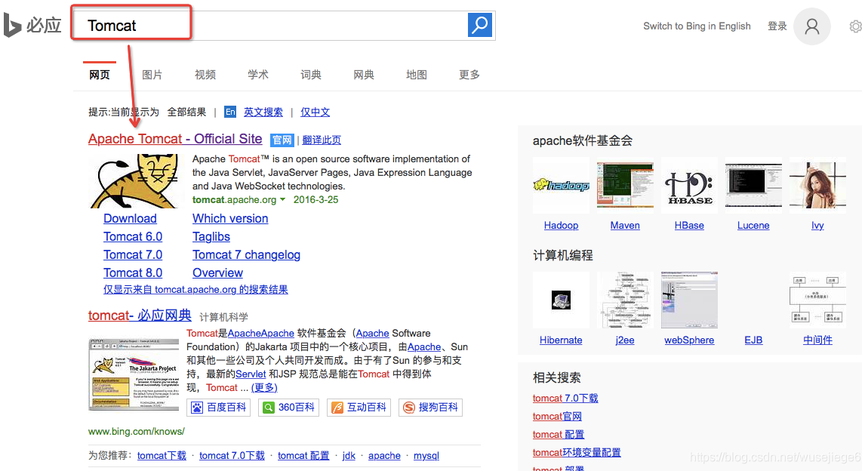Viewport: 868px width, 471px height.
Task: Click related search tomcat官网
Action: coord(557,417)
